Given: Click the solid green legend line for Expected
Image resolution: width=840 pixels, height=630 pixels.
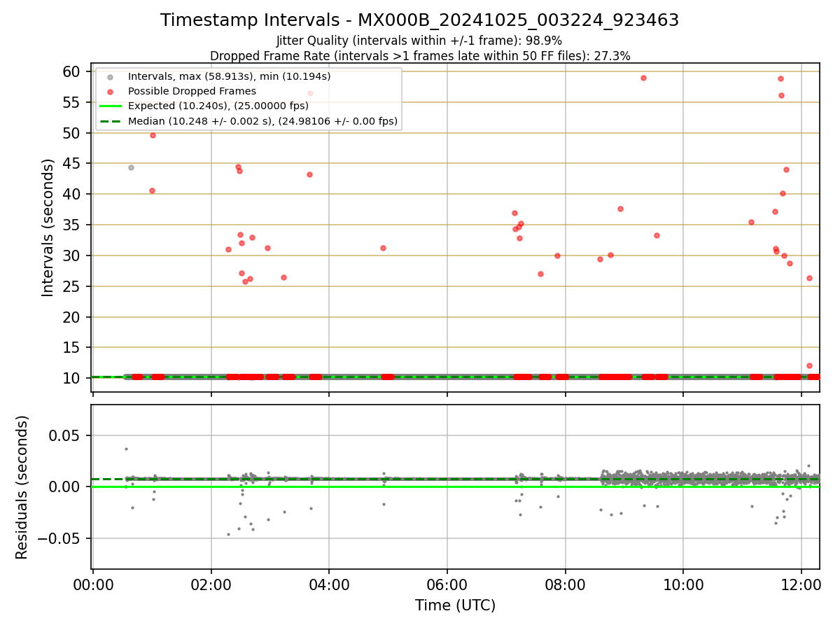Looking at the screenshot, I should pos(110,106).
